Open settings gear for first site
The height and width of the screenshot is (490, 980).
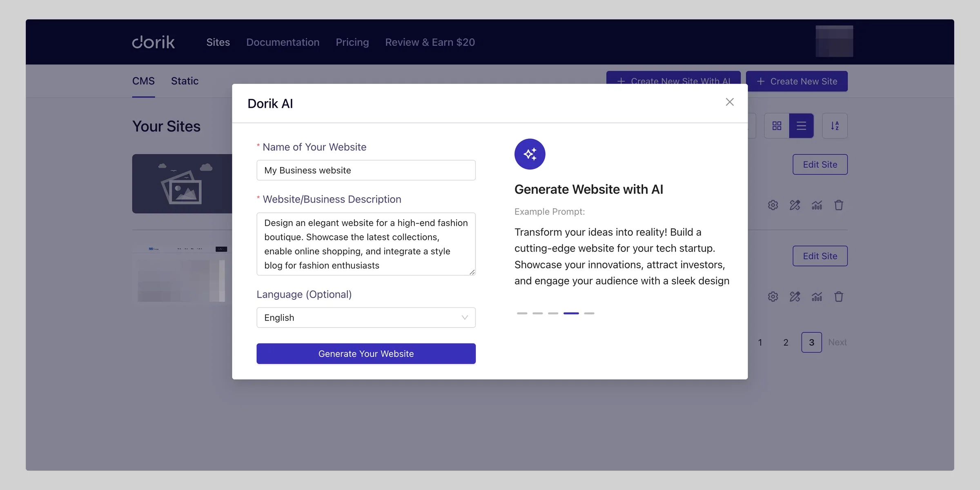[773, 205]
